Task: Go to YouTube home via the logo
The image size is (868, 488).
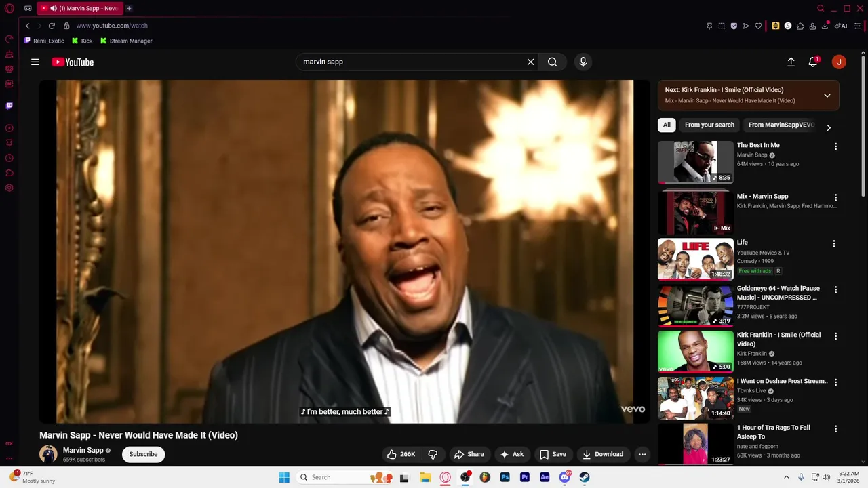Action: tap(73, 62)
